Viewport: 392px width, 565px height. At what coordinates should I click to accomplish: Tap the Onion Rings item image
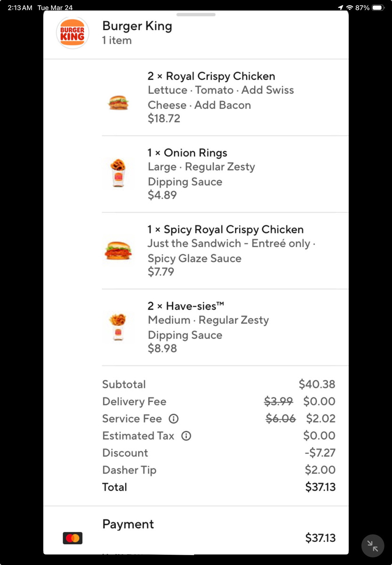click(x=118, y=173)
